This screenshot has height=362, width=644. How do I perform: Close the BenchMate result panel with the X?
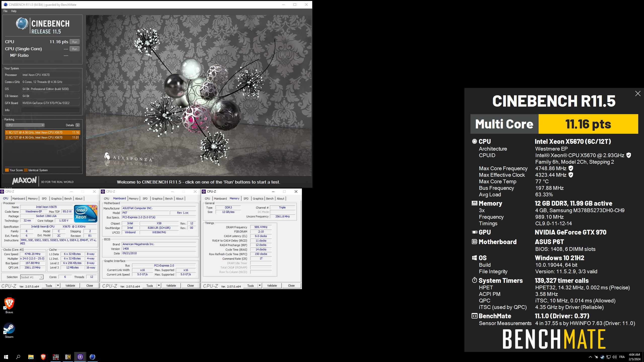click(x=638, y=94)
